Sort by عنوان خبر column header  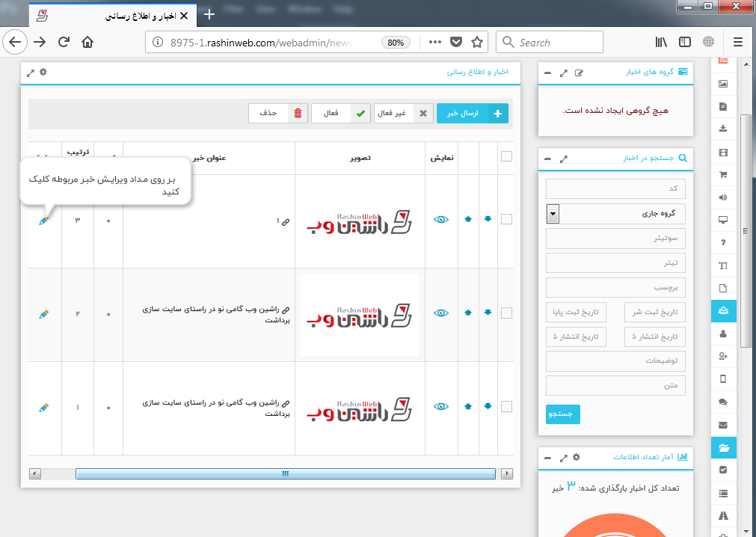[x=209, y=158]
